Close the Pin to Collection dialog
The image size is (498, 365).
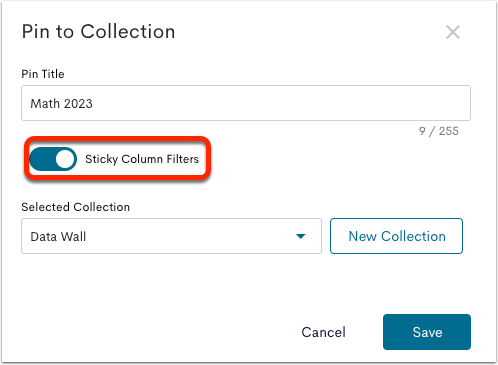point(453,32)
